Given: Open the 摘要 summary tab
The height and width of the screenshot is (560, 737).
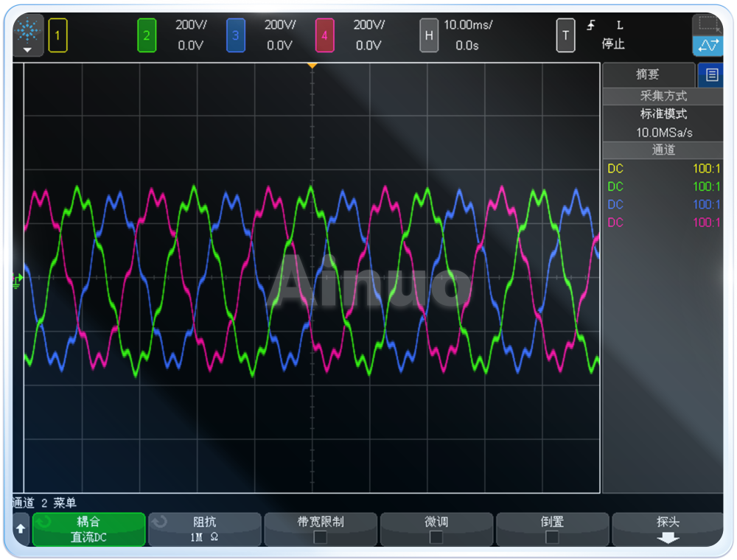Looking at the screenshot, I should (x=648, y=74).
